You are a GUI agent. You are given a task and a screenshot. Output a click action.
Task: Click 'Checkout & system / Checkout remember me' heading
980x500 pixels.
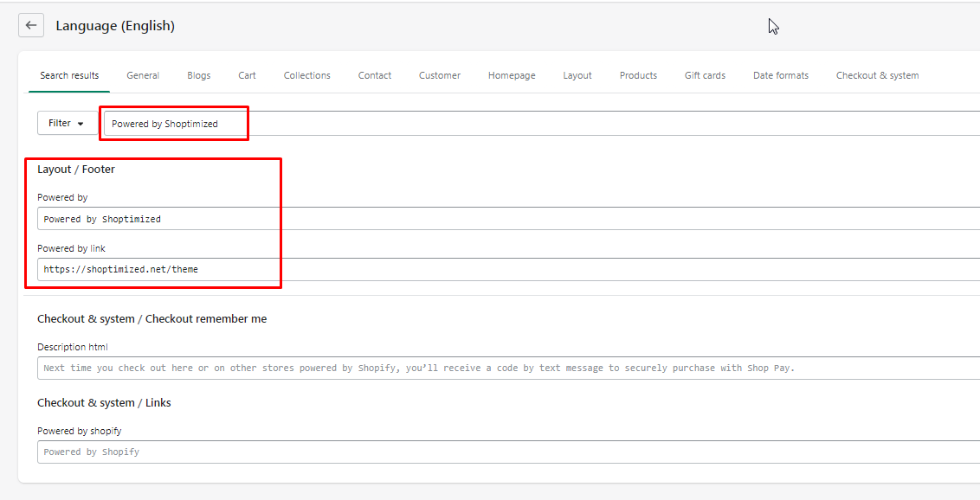(152, 318)
